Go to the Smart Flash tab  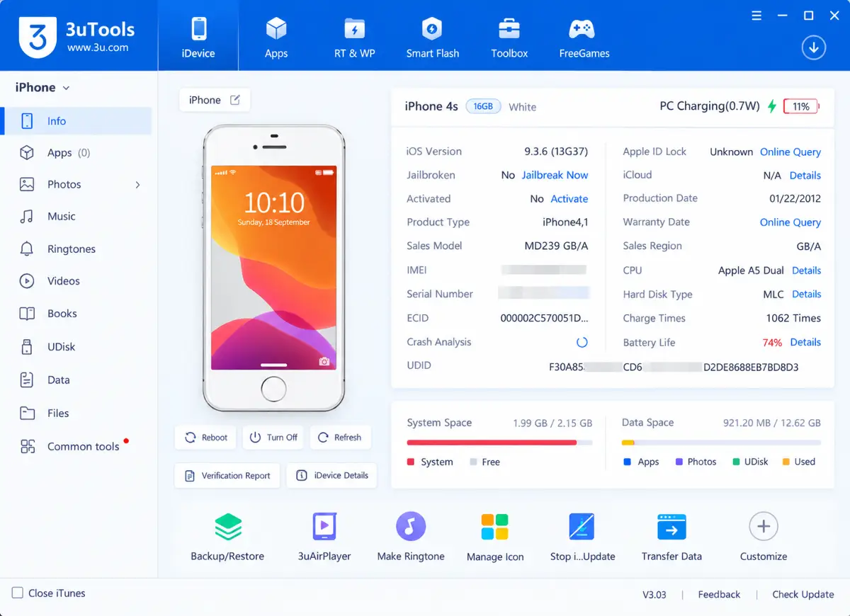(432, 37)
